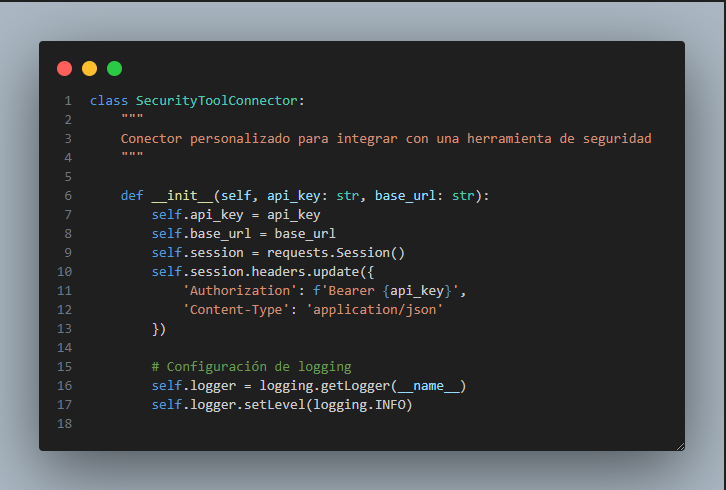Viewport: 726px width, 490px height.
Task: Click line number 10 in the gutter
Action: pyautogui.click(x=65, y=271)
